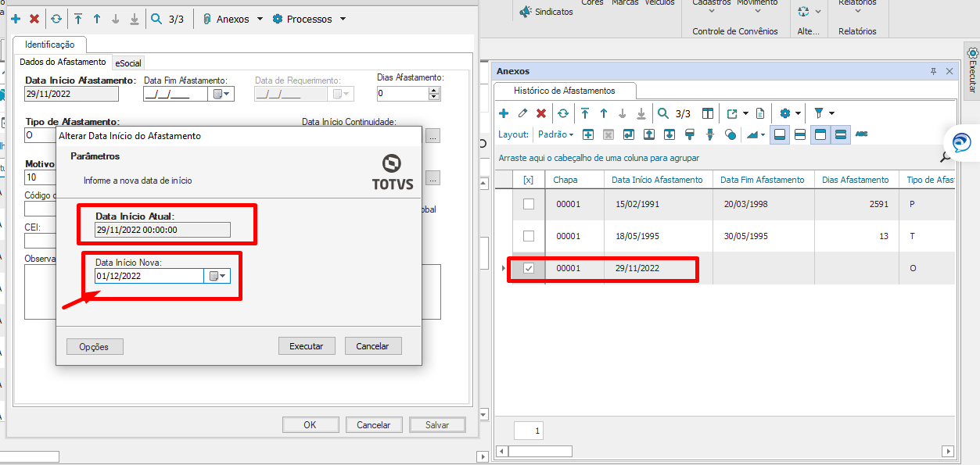
Task: Toggle second unhighlighted view button in layout toolbar
Action: click(800, 134)
